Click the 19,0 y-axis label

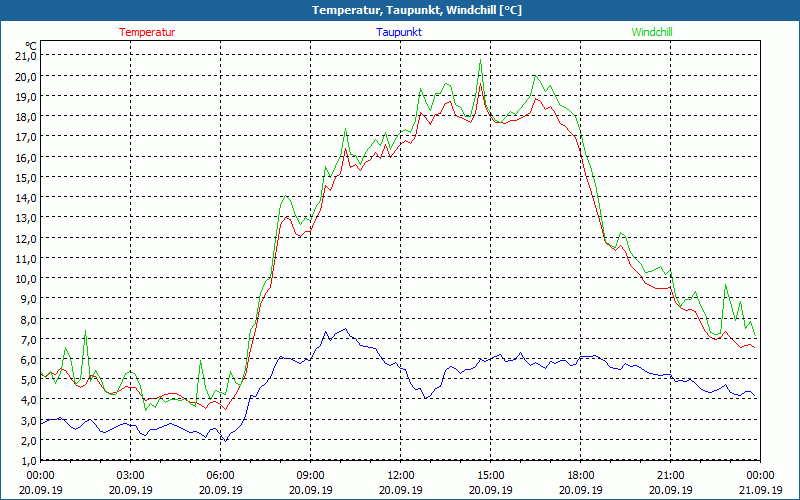coord(26,96)
